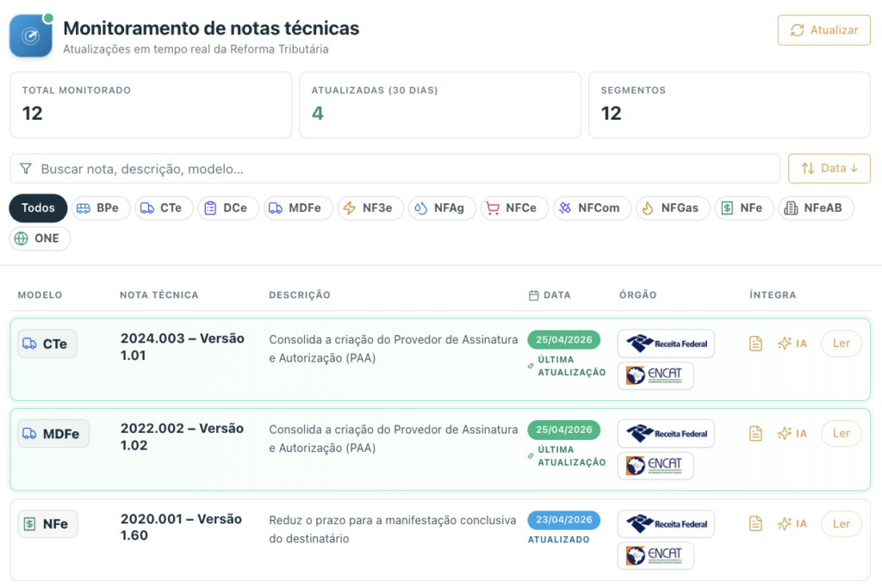Focus the Buscar nota search field
This screenshot has height=588, width=882.
coord(405,169)
